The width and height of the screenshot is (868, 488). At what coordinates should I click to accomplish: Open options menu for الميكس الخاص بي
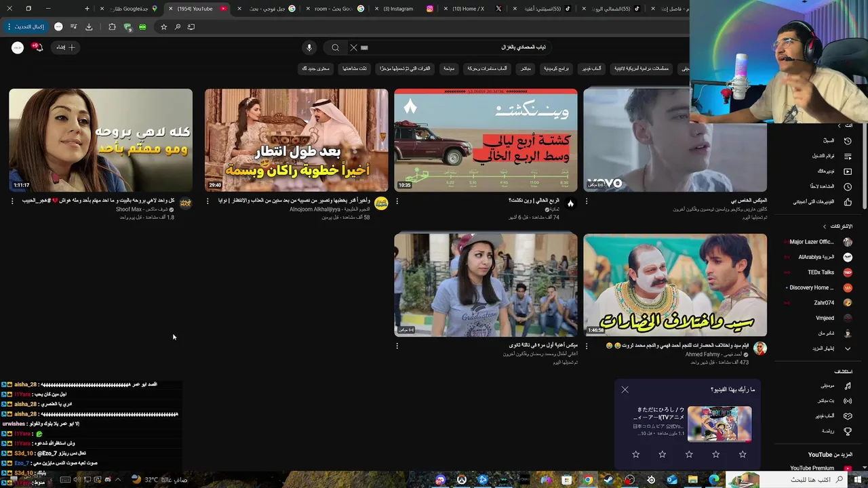[x=587, y=201]
